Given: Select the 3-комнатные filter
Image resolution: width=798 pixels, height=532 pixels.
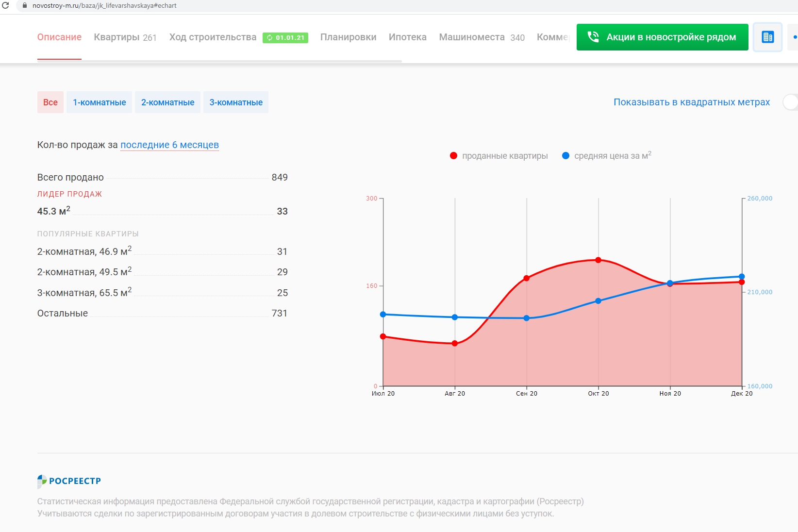Looking at the screenshot, I should pos(236,102).
